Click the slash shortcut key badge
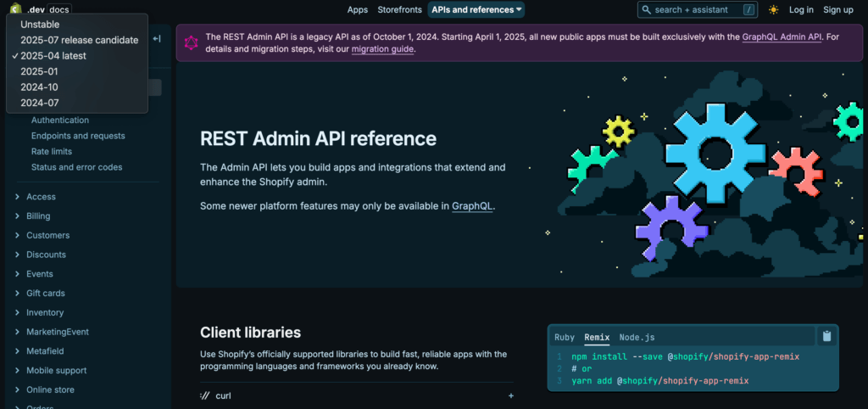Screen dimensions: 868x409 748,9
